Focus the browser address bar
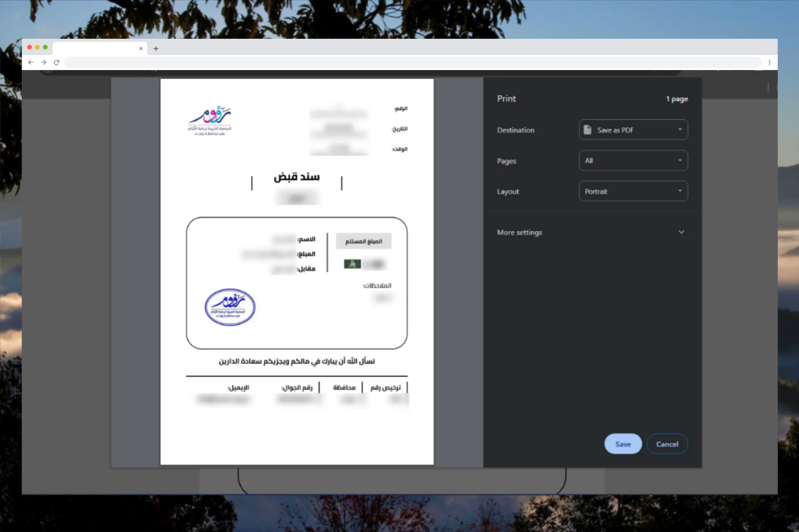The image size is (799, 532). (413, 62)
